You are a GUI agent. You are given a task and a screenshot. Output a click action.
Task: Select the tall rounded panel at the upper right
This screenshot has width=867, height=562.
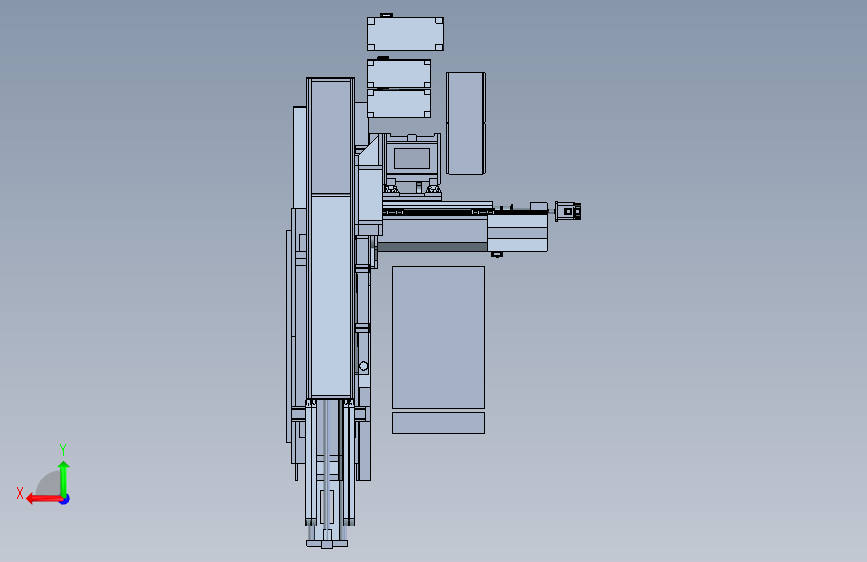click(466, 123)
